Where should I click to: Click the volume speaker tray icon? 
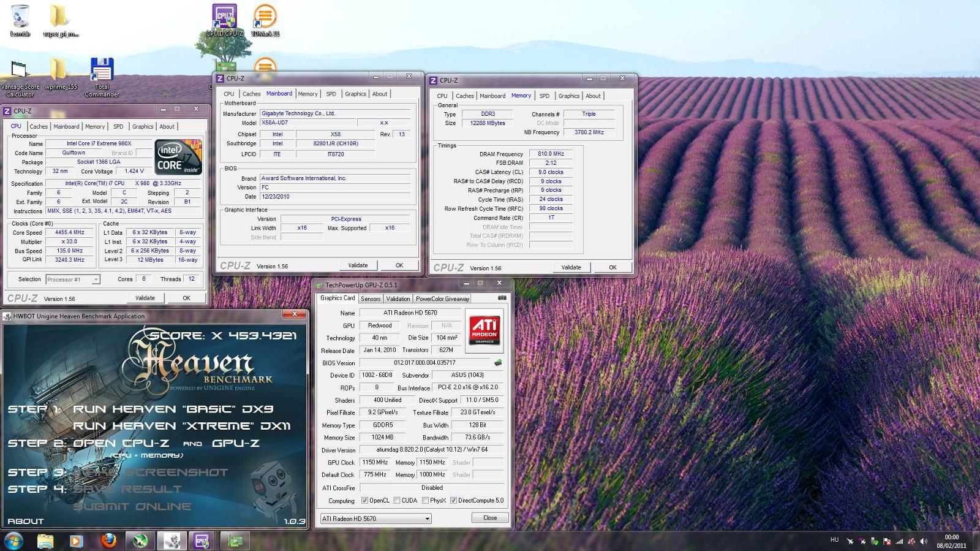923,541
